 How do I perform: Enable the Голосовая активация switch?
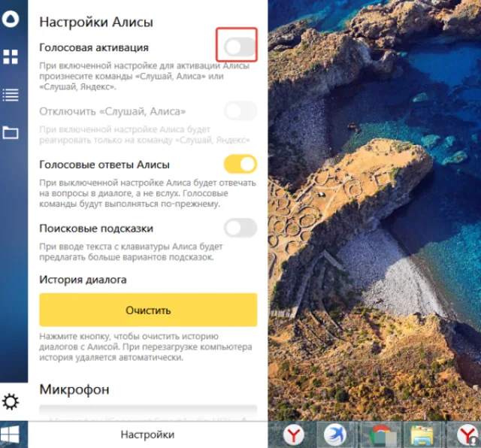point(240,47)
